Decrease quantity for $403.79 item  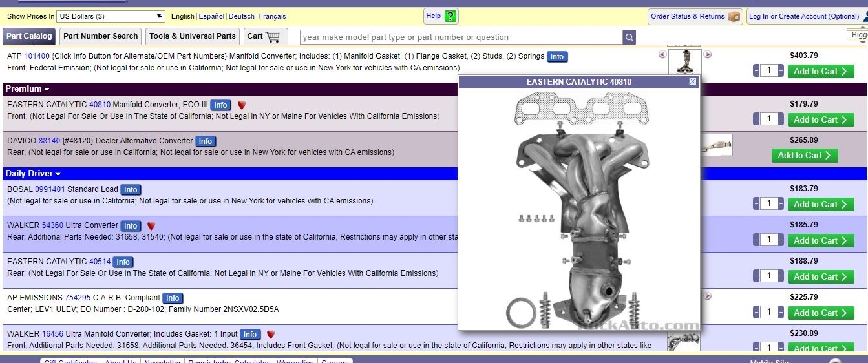pos(757,72)
